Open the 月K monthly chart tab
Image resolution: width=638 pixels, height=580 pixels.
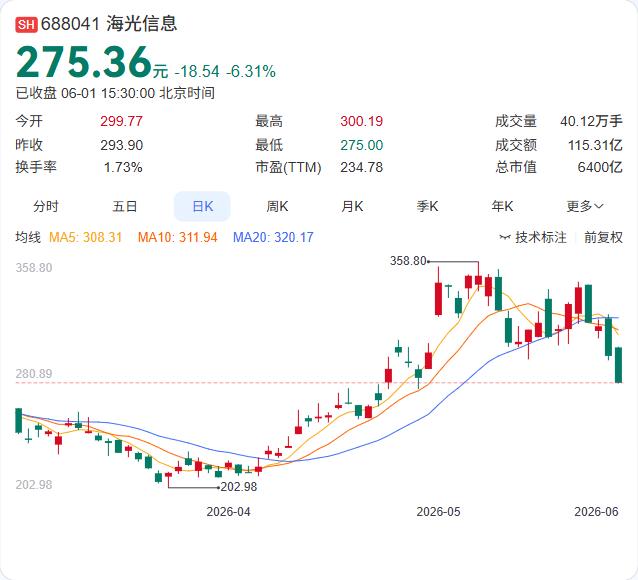[352, 206]
